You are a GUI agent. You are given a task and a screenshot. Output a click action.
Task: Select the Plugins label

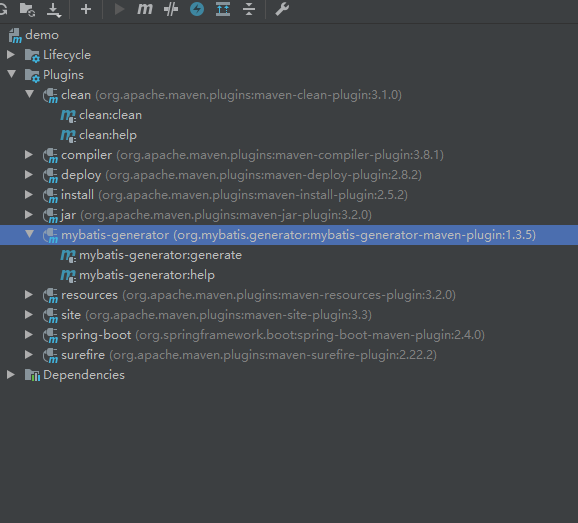(63, 75)
